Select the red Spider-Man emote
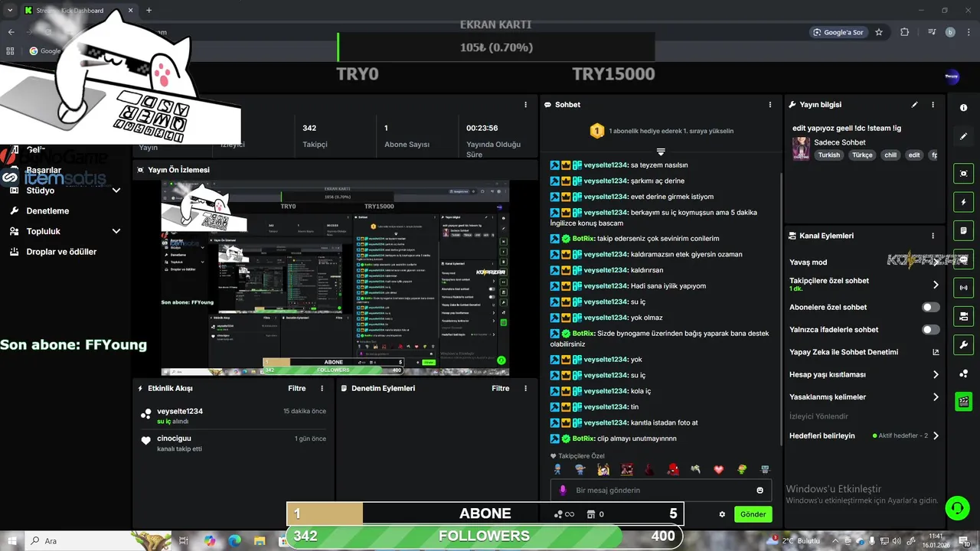The height and width of the screenshot is (551, 980). [x=672, y=469]
